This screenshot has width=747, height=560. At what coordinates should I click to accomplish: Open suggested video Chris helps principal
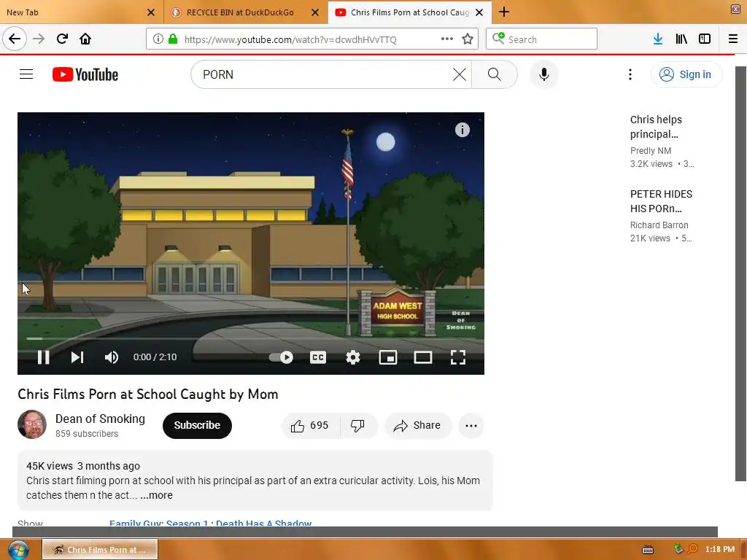pyautogui.click(x=656, y=127)
